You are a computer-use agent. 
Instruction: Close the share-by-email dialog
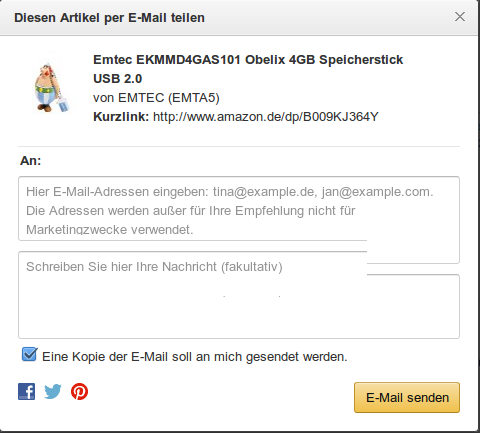[460, 17]
